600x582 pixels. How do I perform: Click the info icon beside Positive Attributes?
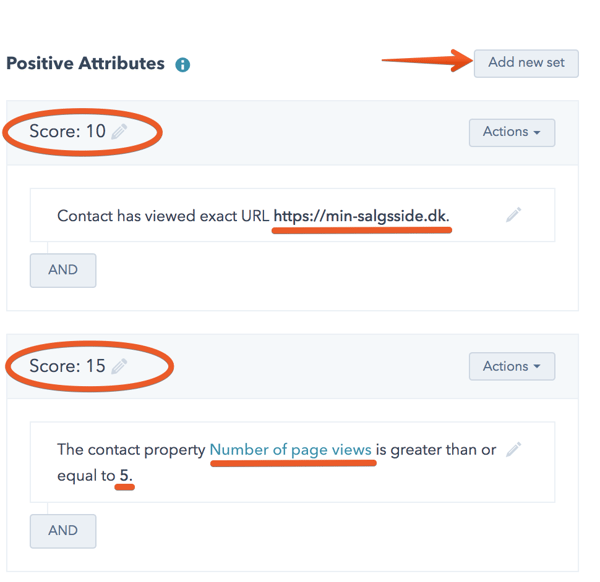tap(183, 65)
